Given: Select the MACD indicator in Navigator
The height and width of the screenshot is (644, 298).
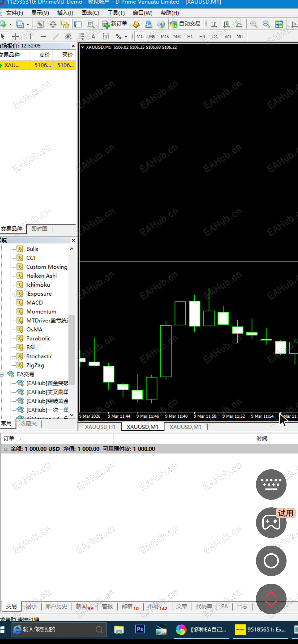Looking at the screenshot, I should (35, 302).
